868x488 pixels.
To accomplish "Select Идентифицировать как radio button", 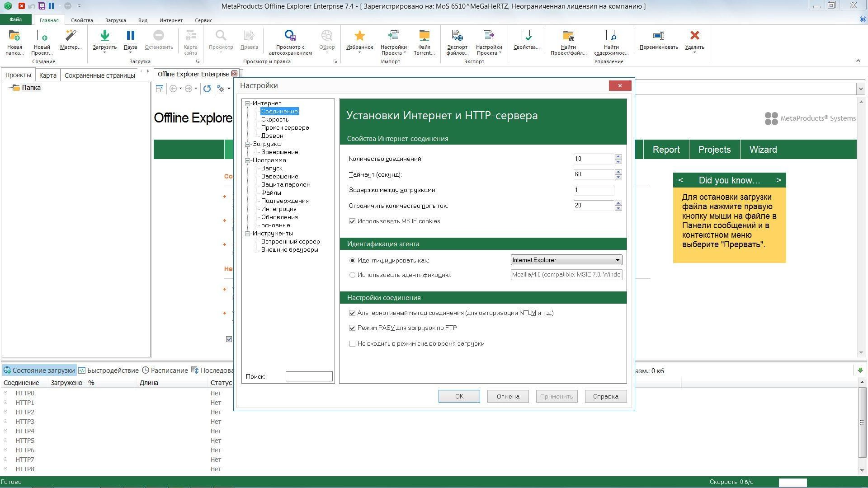I will [352, 261].
